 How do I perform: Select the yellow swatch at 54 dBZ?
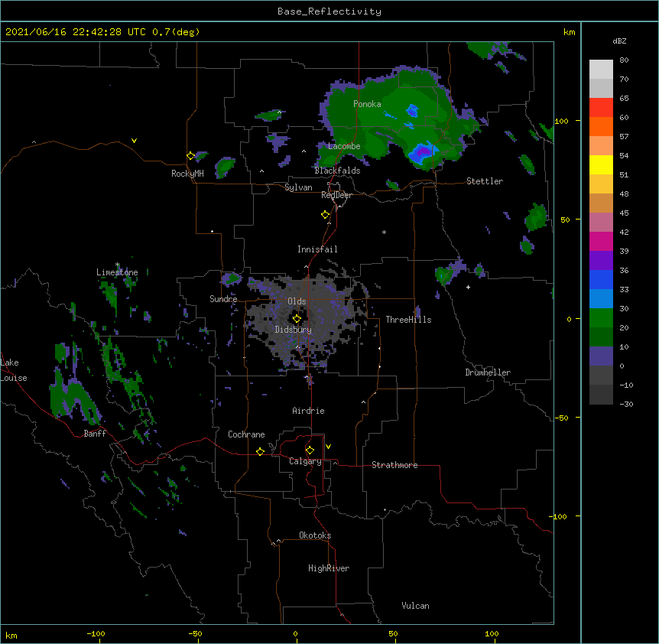click(601, 164)
